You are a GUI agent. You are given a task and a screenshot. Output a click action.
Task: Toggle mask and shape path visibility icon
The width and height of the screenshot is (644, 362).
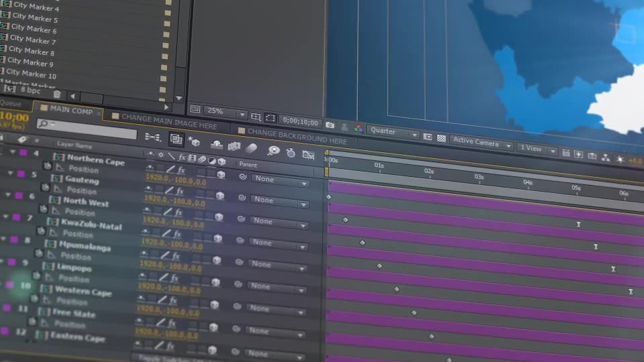(x=270, y=118)
